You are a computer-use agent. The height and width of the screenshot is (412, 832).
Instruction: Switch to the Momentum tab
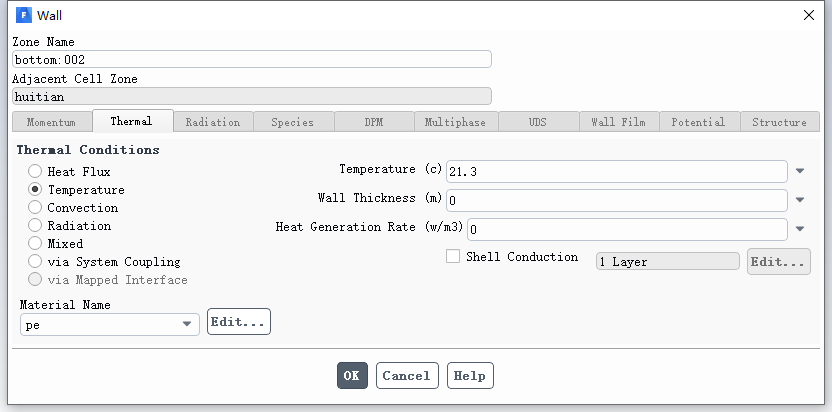pos(51,122)
